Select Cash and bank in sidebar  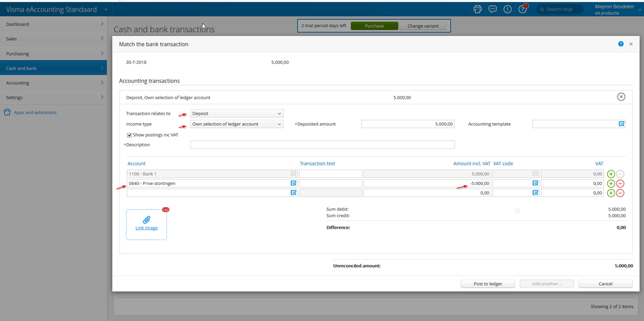coord(54,68)
